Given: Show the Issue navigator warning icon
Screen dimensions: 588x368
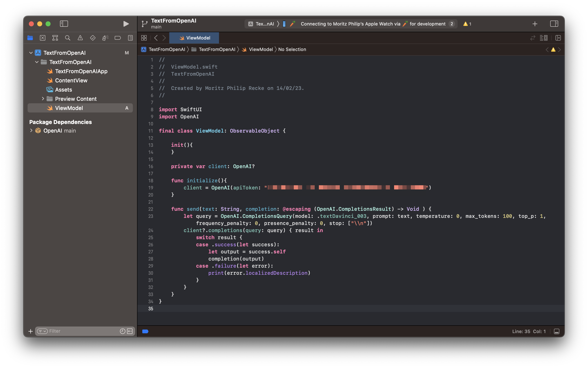Looking at the screenshot, I should 80,38.
